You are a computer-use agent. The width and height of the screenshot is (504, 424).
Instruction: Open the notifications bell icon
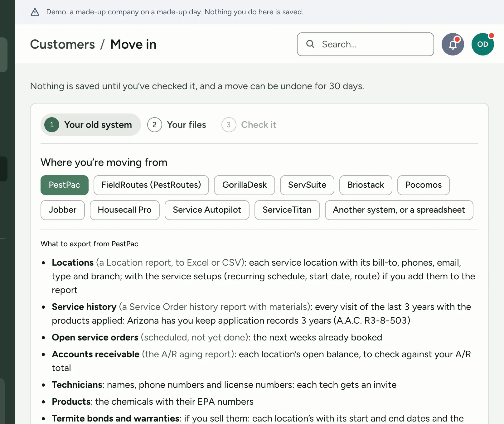pos(453,44)
